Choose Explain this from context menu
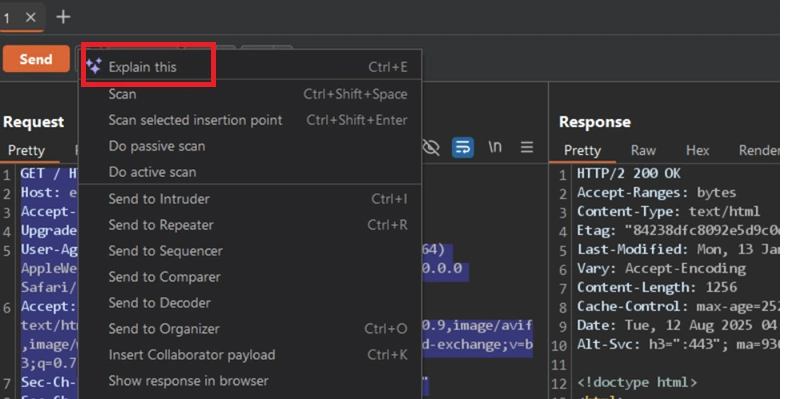This screenshot has height=399, width=785. click(x=250, y=67)
